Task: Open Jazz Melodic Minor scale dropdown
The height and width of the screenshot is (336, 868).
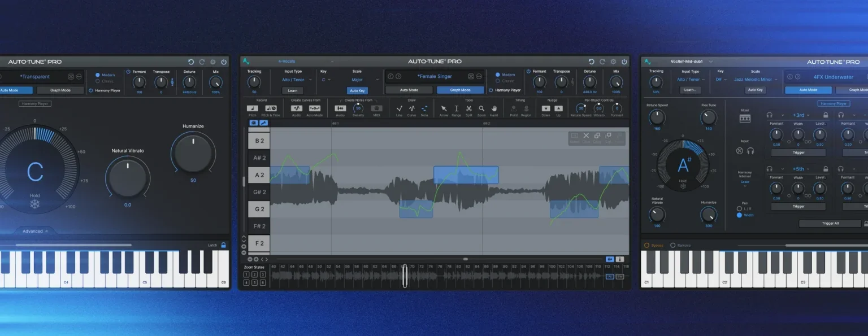Action: click(x=756, y=80)
